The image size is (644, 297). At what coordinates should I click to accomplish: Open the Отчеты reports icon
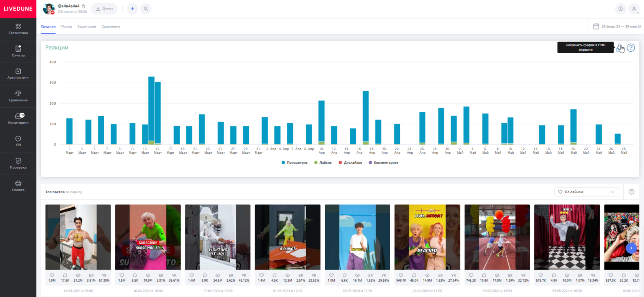point(18,51)
